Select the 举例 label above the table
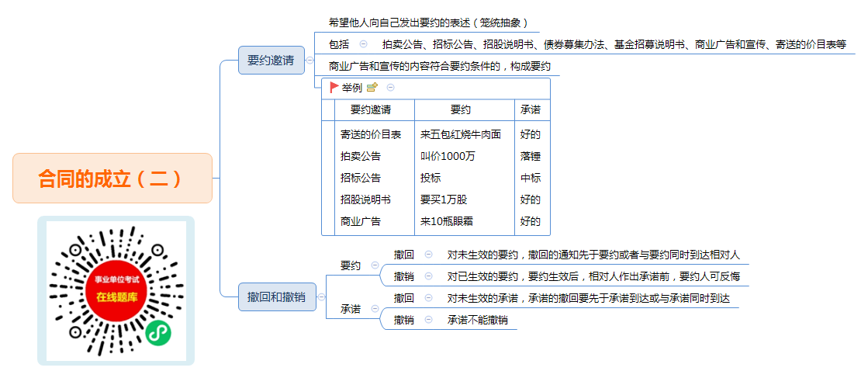The width and height of the screenshot is (868, 378). coord(351,88)
